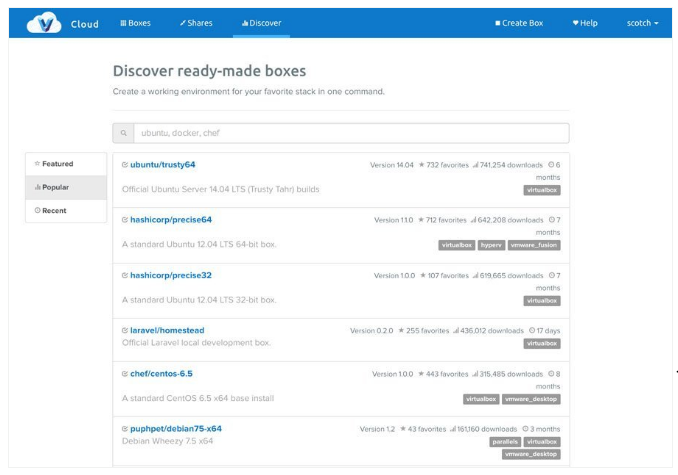Viewport: 678px width, 475px height.
Task: Click 'Debian Wheezy 7.5 x64' description
Action: (x=167, y=441)
